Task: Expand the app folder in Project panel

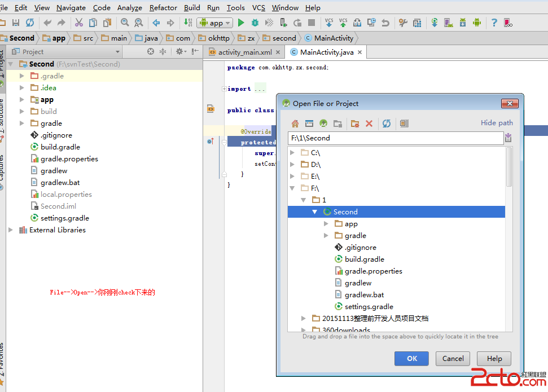Action: pos(22,100)
